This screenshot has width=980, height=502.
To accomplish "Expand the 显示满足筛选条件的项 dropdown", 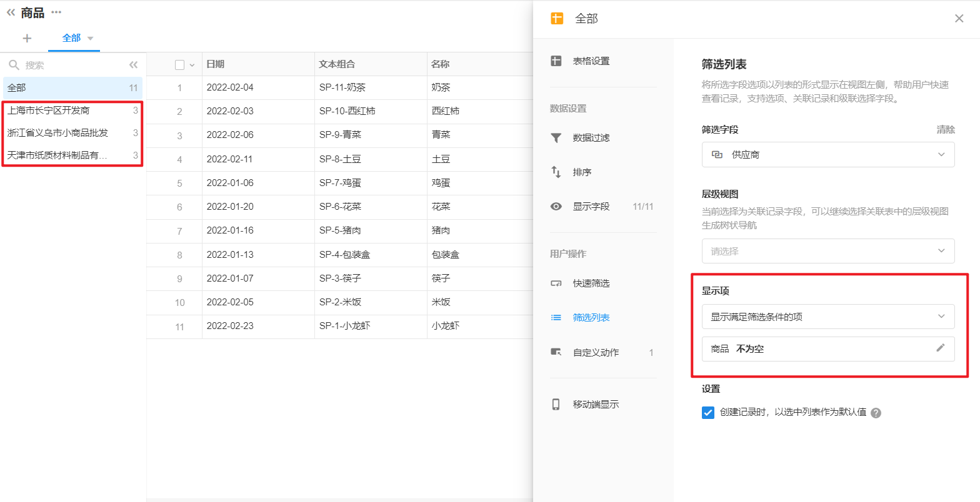I will point(827,317).
